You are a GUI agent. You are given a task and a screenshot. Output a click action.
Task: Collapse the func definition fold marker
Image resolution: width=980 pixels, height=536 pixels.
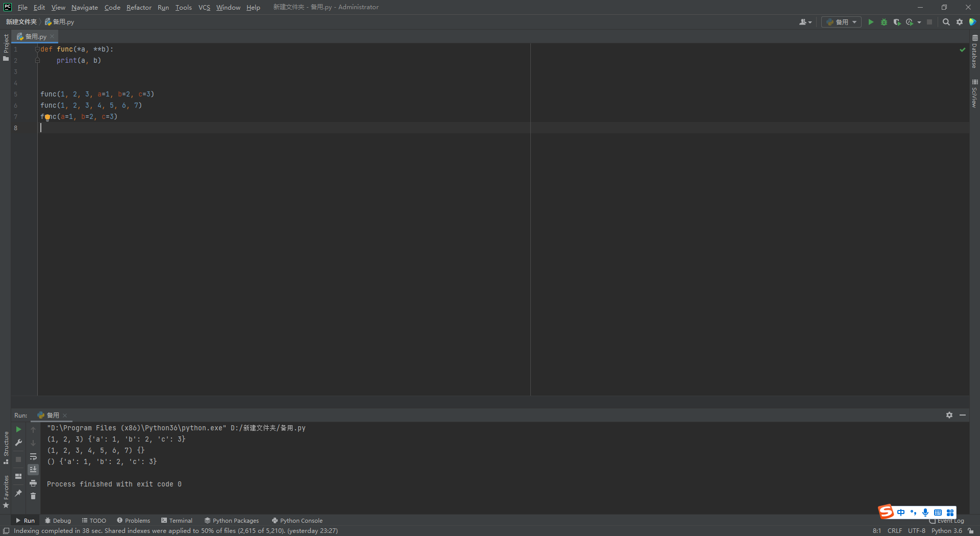[37, 50]
